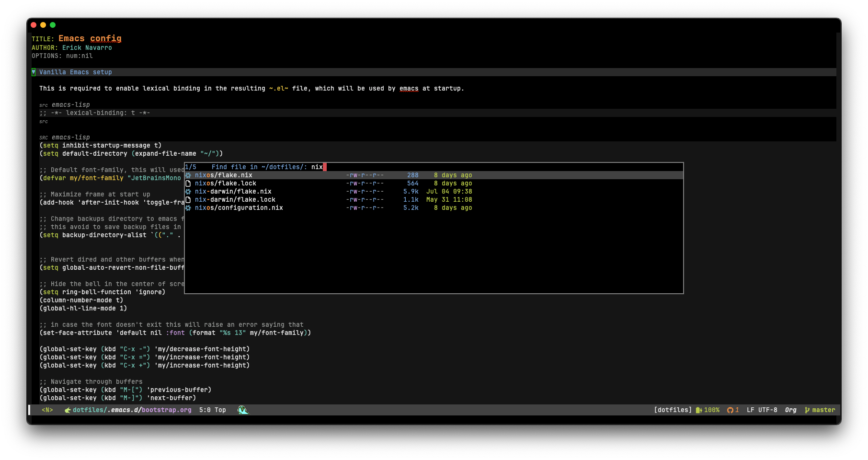Click the battery charging icon in the modeline
Viewport: 868px width, 460px height.
[699, 410]
